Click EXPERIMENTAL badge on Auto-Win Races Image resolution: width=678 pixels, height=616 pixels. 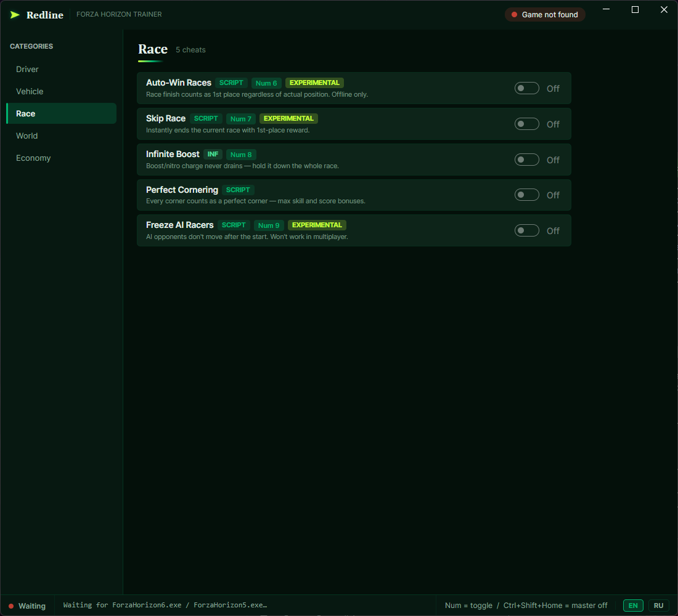[314, 83]
